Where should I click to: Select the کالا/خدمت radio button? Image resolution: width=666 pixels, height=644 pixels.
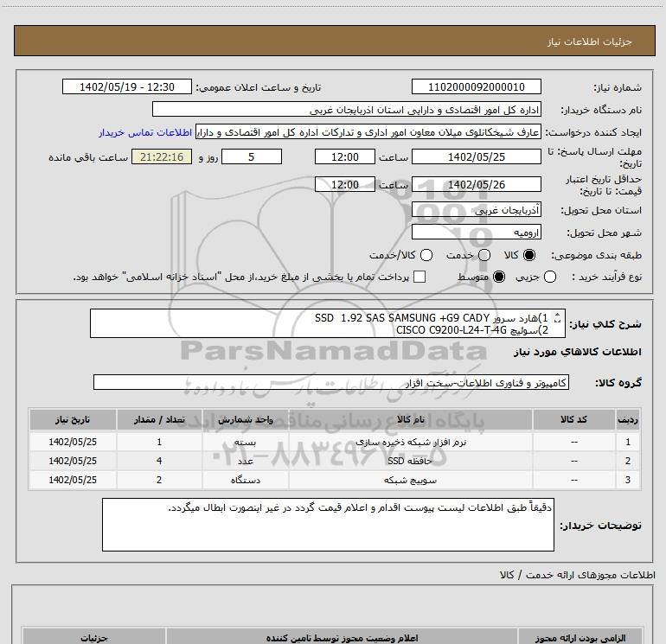point(426,255)
